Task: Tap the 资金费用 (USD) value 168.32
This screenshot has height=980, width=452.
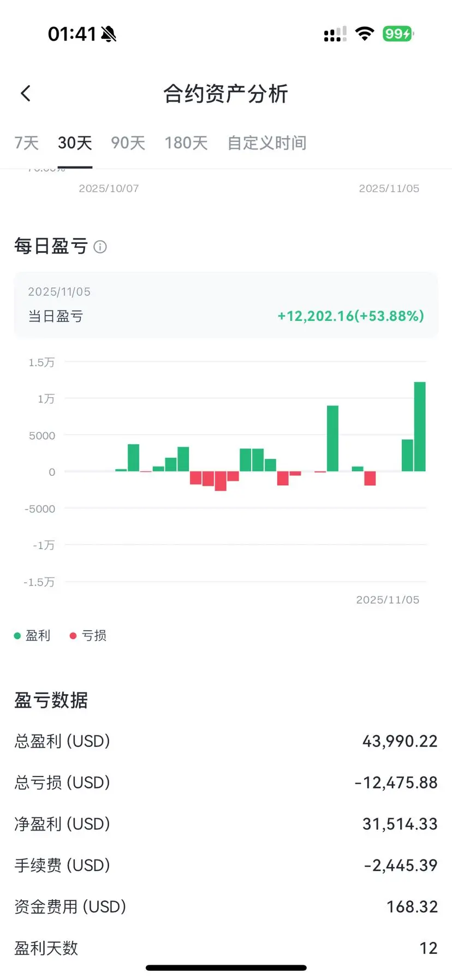Action: coord(412,907)
